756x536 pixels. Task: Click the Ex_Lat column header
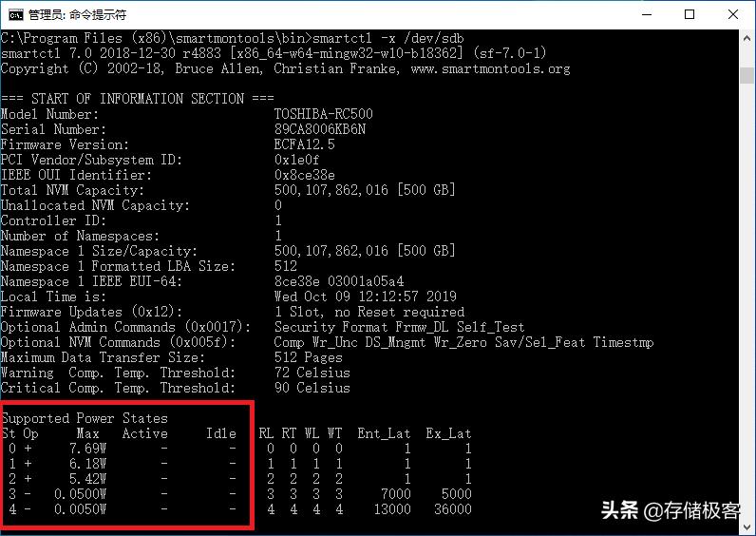coord(448,433)
